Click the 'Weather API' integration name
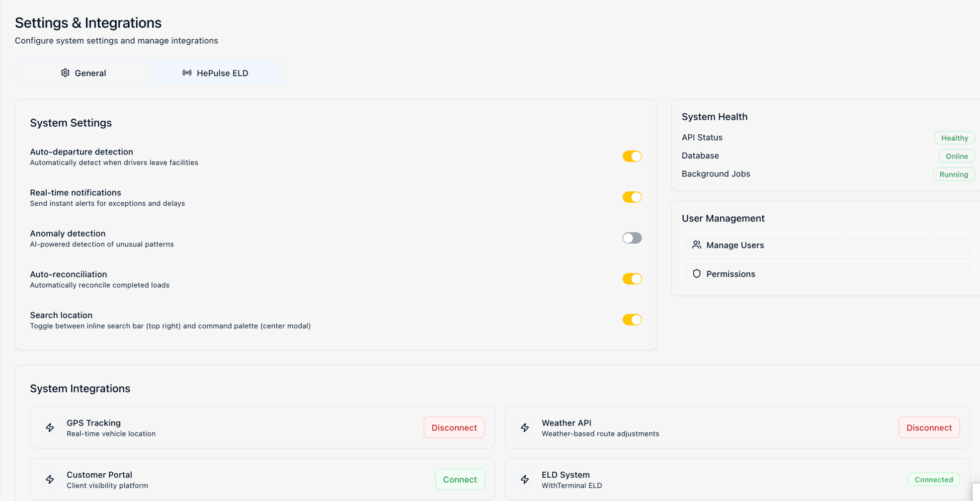 point(567,423)
